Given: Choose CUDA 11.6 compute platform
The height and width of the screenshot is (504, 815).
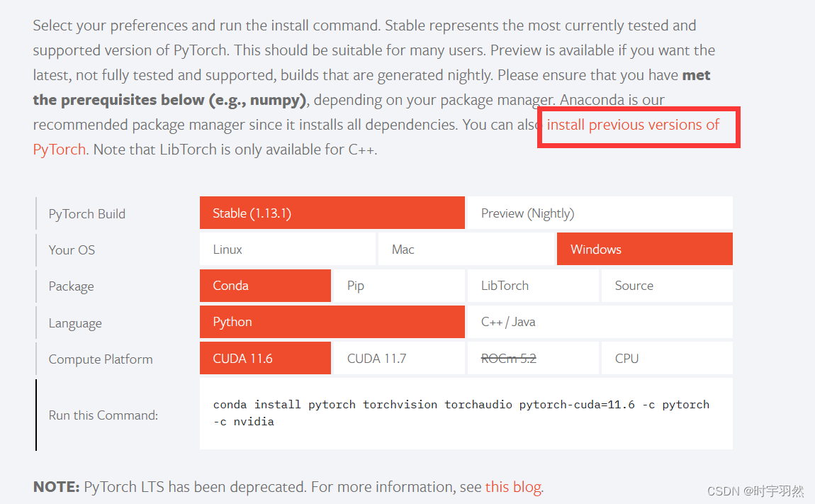Looking at the screenshot, I should click(265, 359).
